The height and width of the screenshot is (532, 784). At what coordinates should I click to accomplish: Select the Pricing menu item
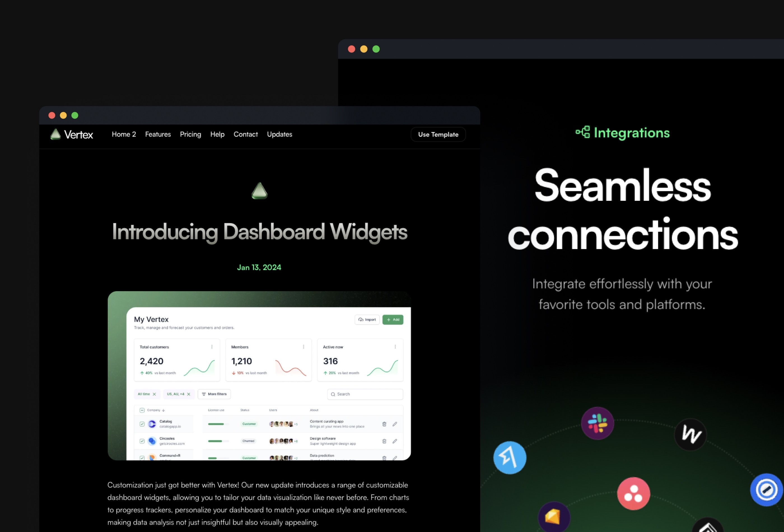click(x=190, y=134)
